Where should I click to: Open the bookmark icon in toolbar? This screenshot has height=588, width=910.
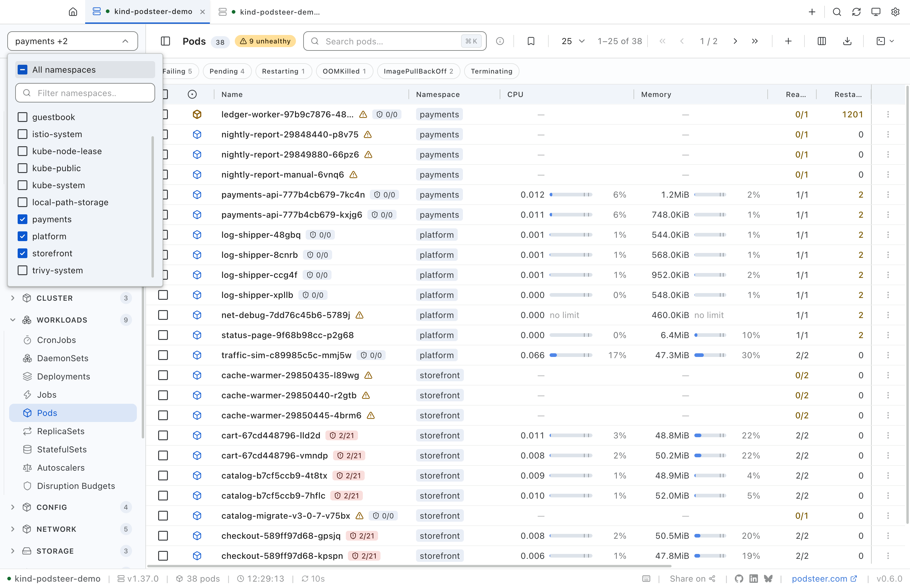[x=531, y=41]
